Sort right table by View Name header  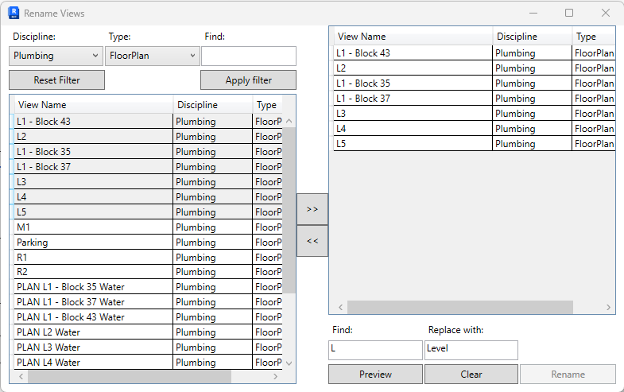[x=413, y=37]
